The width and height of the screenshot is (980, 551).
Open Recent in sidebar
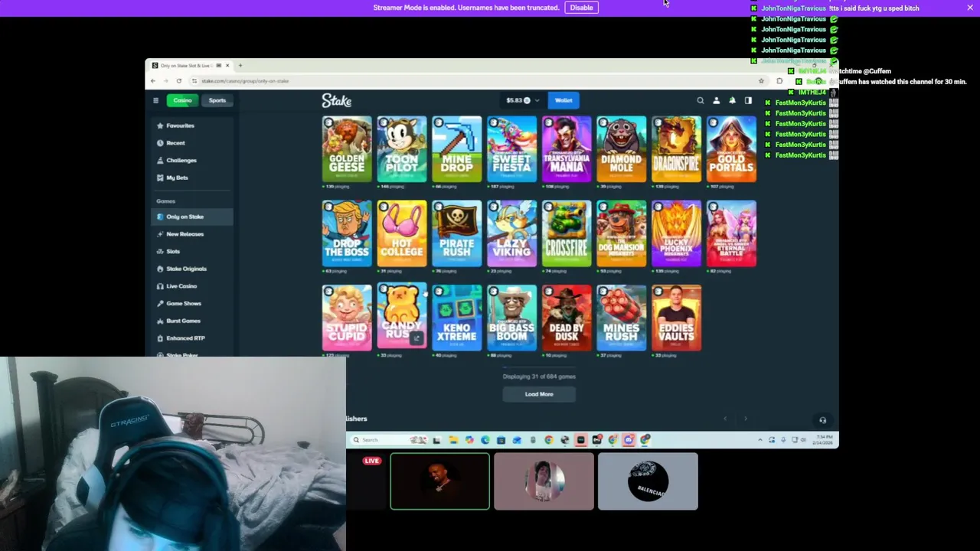(192, 143)
